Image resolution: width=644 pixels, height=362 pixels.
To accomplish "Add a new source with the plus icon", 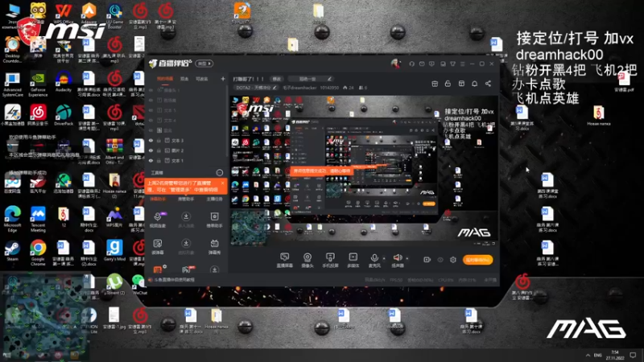I will coord(223,78).
